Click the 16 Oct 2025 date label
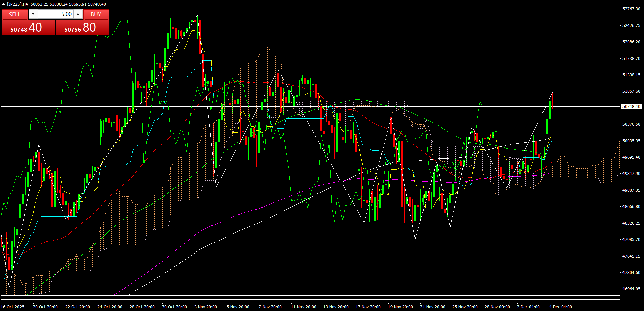 click(x=13, y=307)
